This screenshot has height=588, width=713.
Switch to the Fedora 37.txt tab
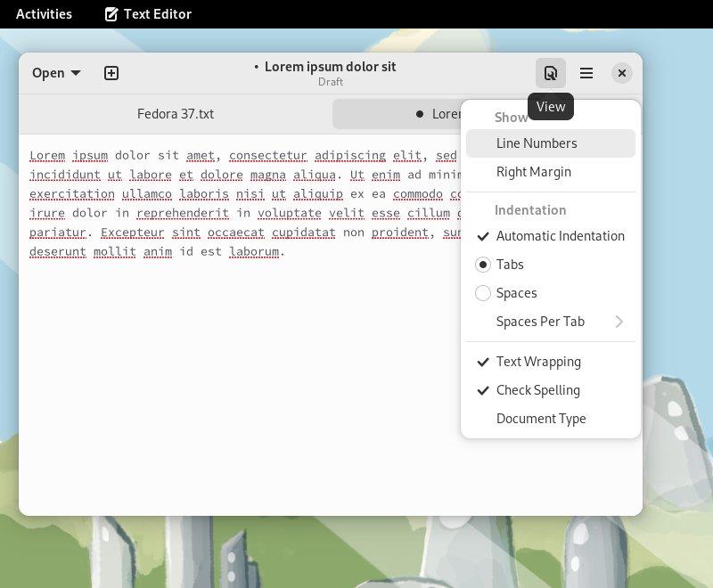point(176,114)
